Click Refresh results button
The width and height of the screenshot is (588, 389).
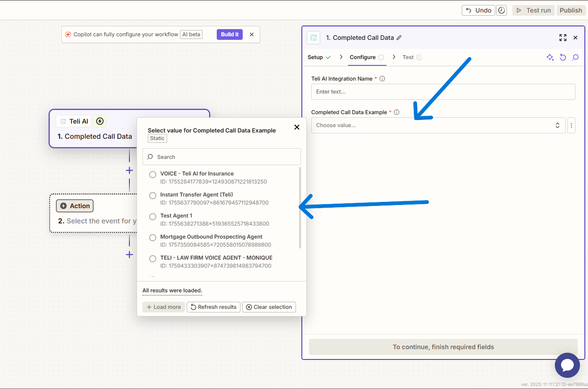coord(214,307)
